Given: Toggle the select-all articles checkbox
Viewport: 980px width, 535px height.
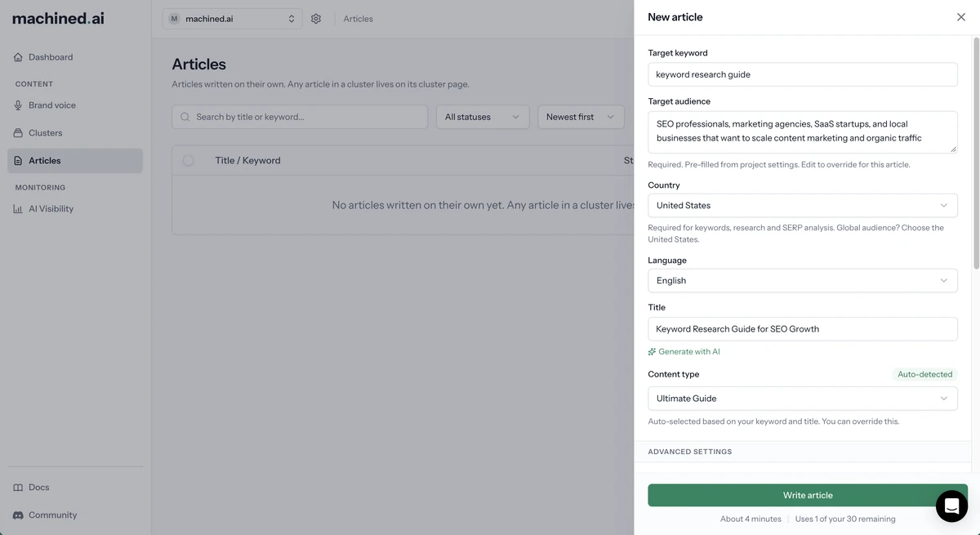Looking at the screenshot, I should click(189, 161).
